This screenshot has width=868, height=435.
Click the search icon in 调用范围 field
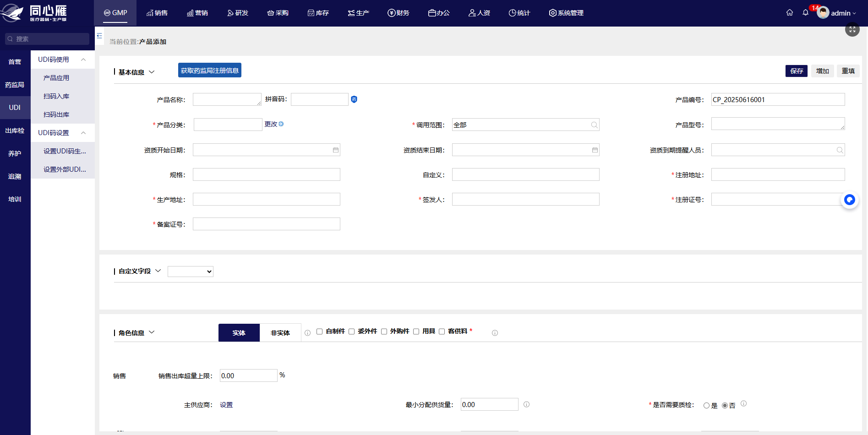[594, 125]
